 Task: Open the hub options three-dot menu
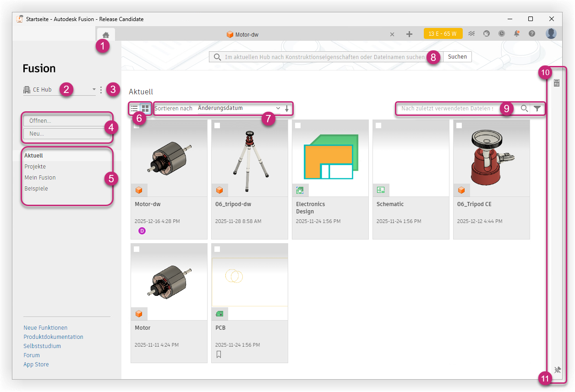101,90
